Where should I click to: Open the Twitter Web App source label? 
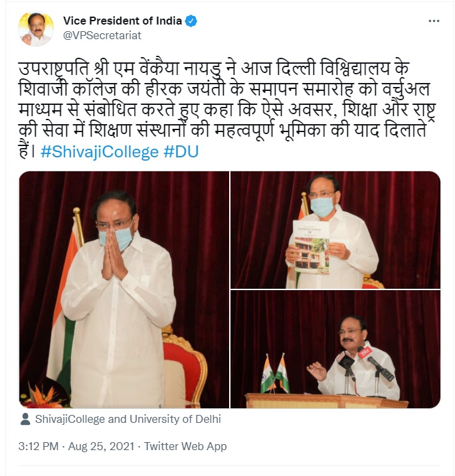pyautogui.click(x=185, y=446)
